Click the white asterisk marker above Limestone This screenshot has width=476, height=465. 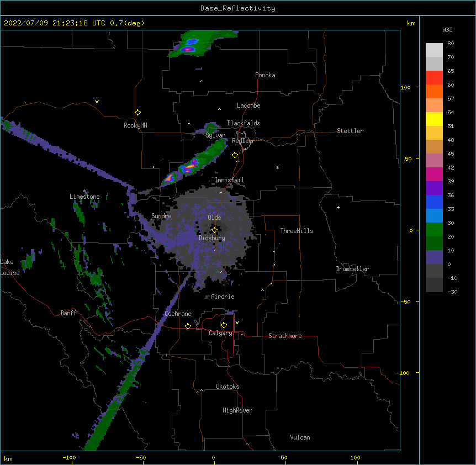[85, 191]
